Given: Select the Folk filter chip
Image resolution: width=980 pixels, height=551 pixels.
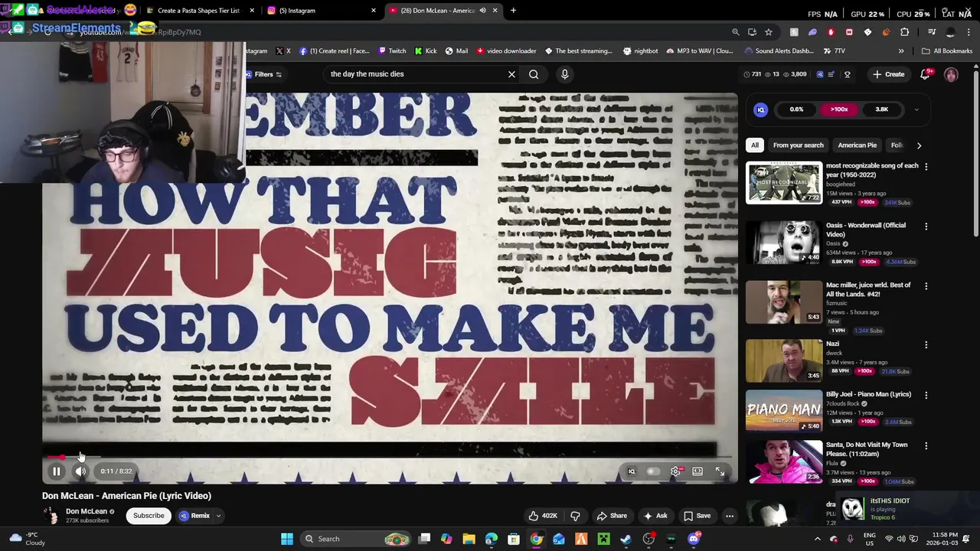Looking at the screenshot, I should click(897, 145).
